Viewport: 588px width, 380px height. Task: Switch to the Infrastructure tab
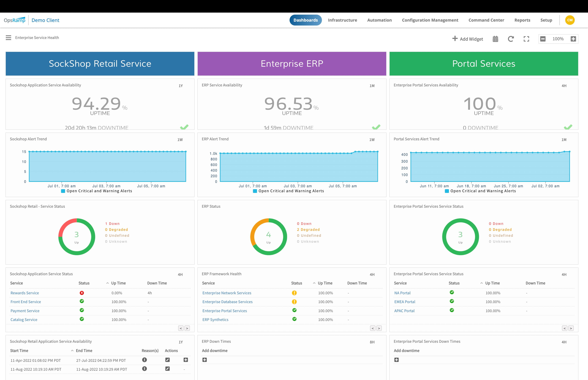pyautogui.click(x=342, y=20)
